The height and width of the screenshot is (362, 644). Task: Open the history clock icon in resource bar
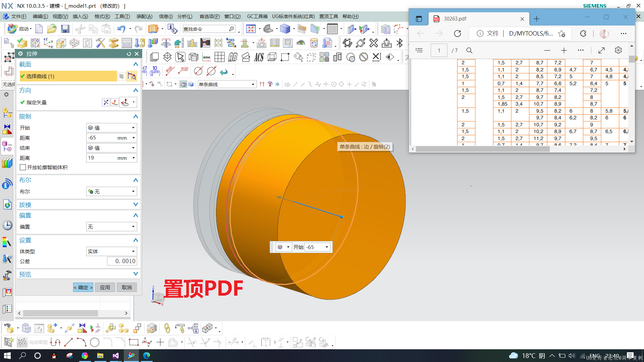7,225
